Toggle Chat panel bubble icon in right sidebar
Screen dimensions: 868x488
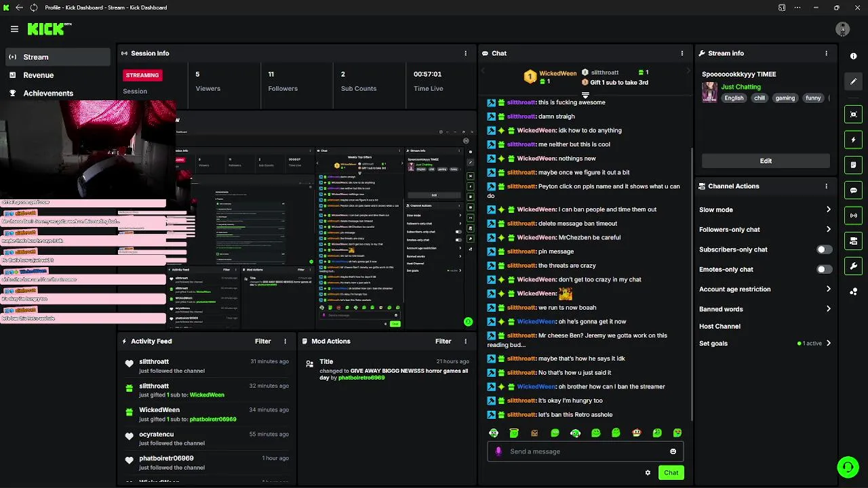pos(854,190)
